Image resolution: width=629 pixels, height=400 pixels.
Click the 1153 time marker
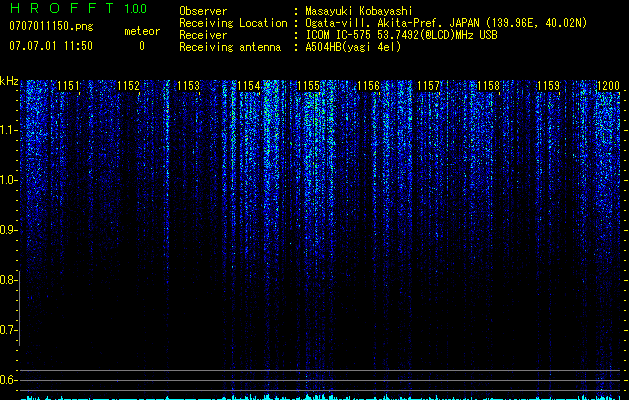188,86
